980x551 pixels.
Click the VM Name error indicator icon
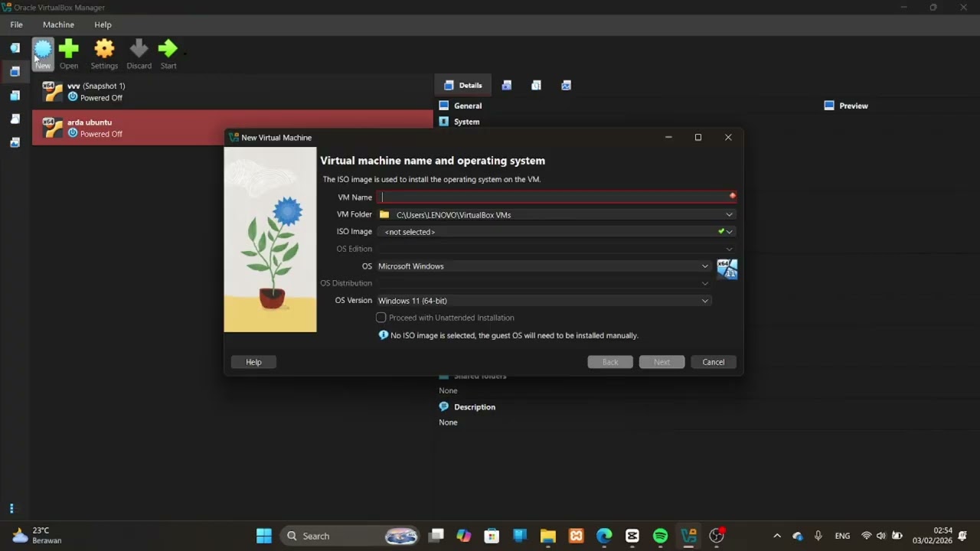point(732,196)
